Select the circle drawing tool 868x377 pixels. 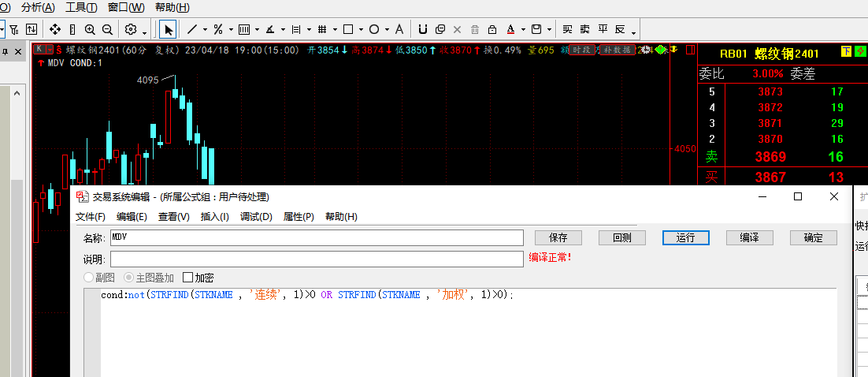(373, 29)
